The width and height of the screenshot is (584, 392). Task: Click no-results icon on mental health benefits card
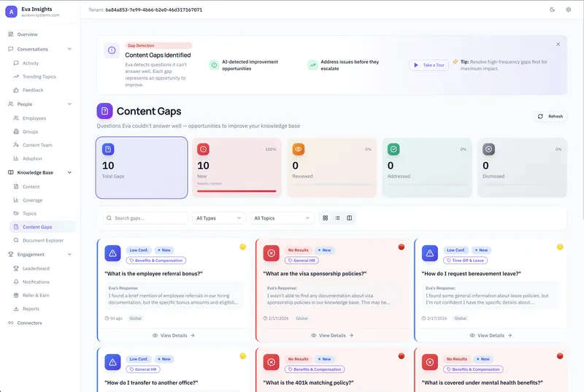[430, 362]
